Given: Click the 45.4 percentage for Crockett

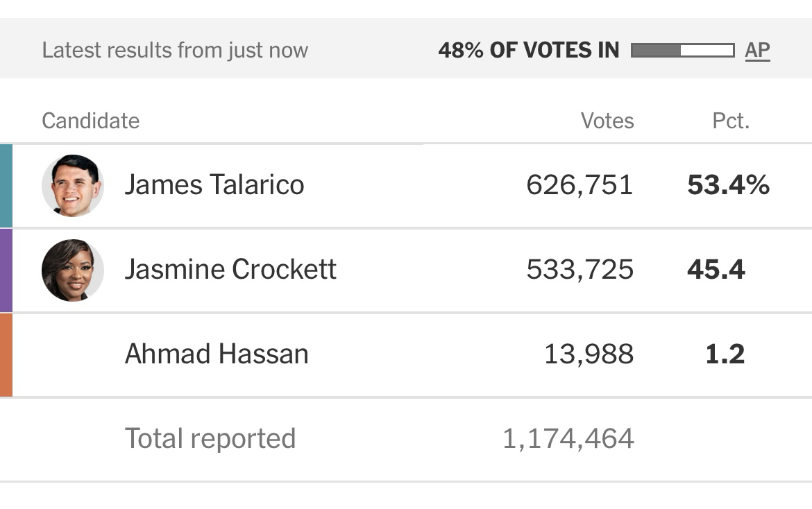Looking at the screenshot, I should pyautogui.click(x=716, y=270).
